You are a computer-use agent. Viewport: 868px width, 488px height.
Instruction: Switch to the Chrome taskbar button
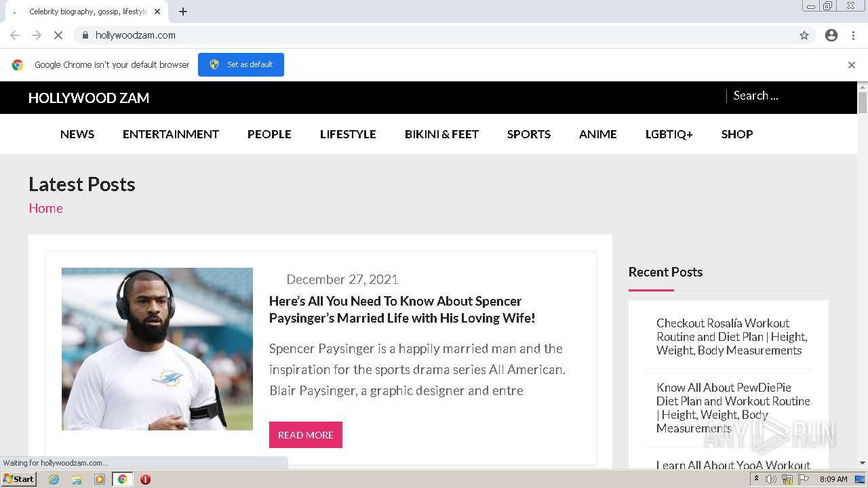pyautogui.click(x=122, y=479)
